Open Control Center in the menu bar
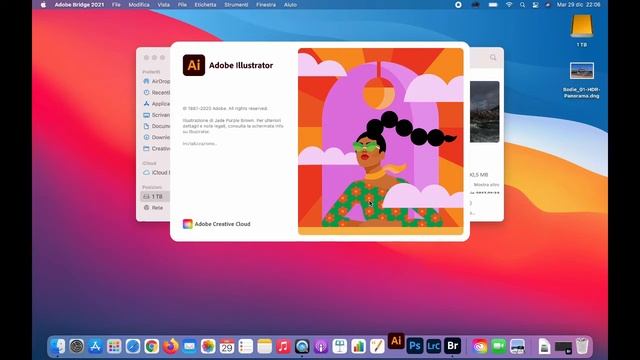Screen dimensions: 640x360 [x=536, y=5]
